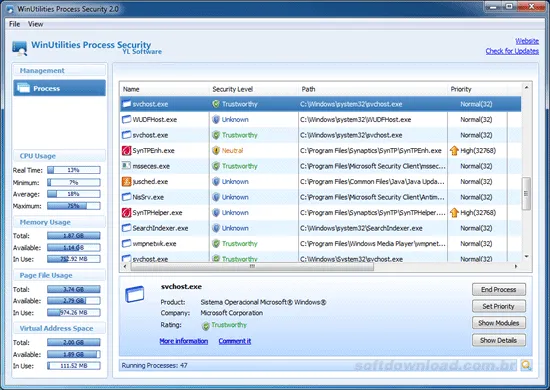Click the green Trustworthy shield for wmpnetwk.exe

point(216,243)
